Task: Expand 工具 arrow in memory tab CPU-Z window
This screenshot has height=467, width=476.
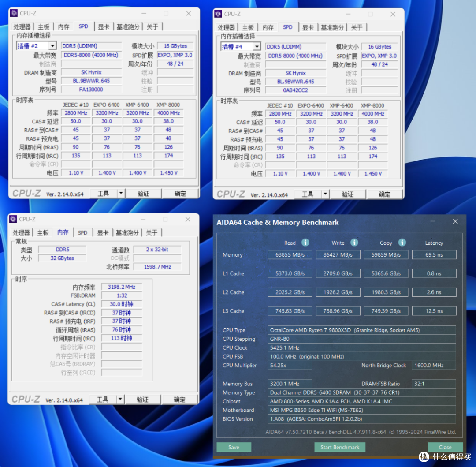Action: tap(120, 399)
